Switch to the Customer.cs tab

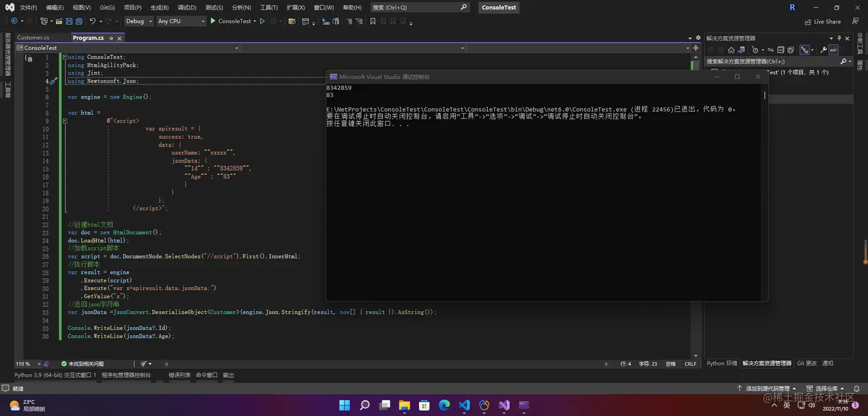[33, 38]
